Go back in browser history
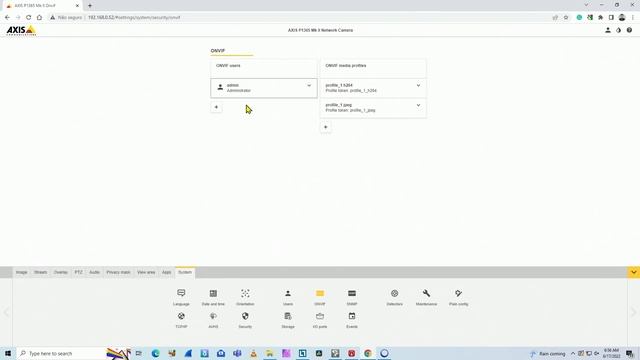 coord(7,18)
